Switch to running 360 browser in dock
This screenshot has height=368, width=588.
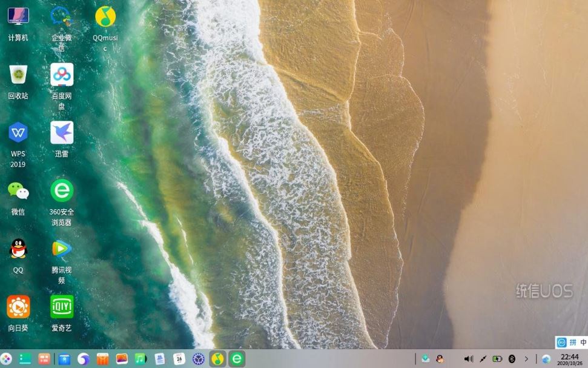(237, 359)
